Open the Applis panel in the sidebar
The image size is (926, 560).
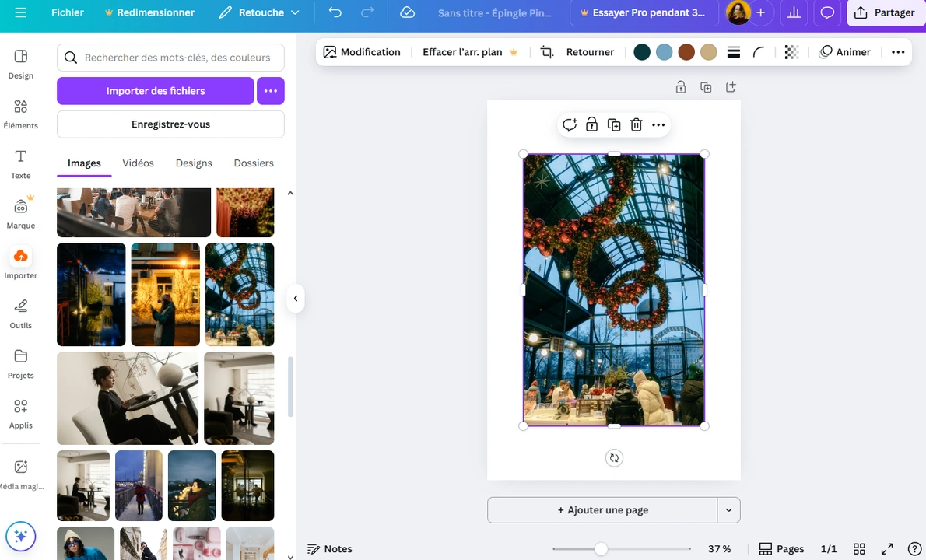pos(20,412)
